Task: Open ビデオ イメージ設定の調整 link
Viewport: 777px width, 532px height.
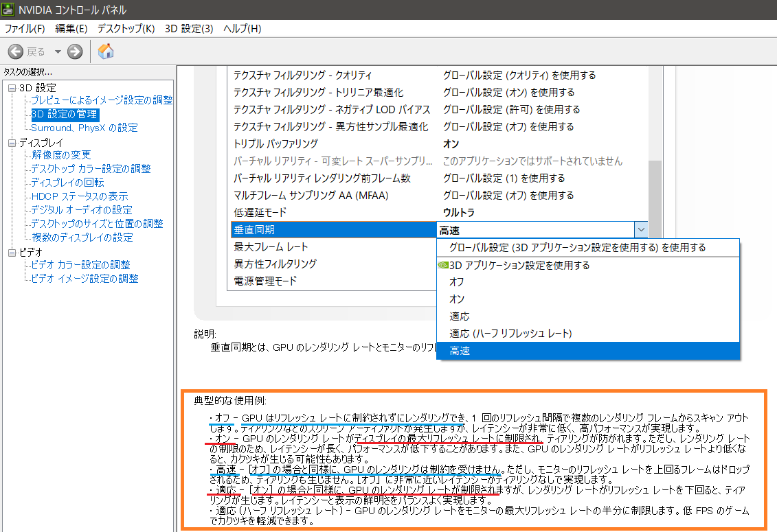Action: point(85,279)
